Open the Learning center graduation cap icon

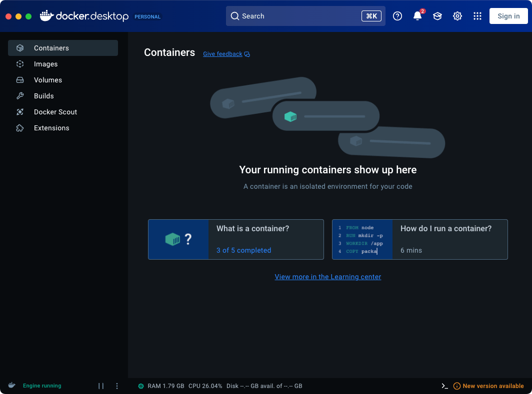[437, 16]
